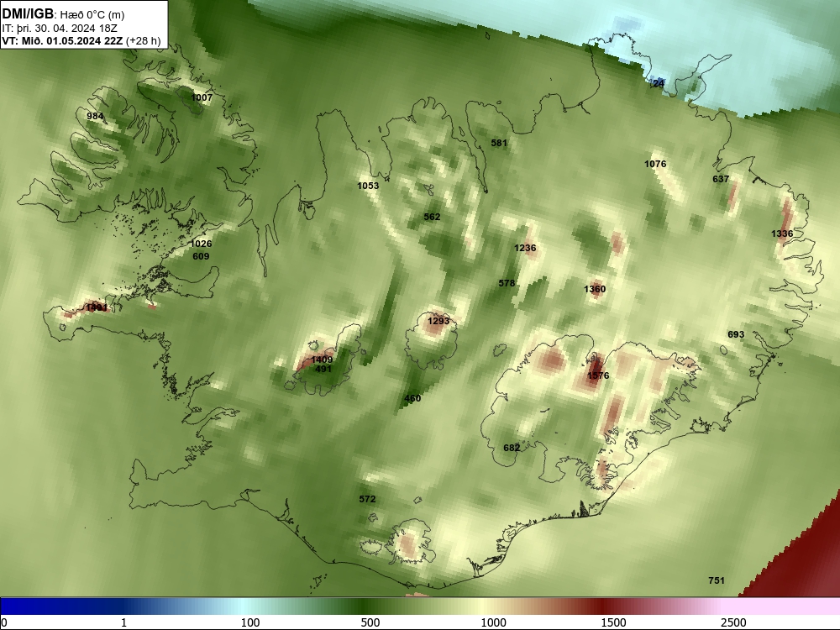Click the "DMI/IGB" title in the legend box
Screen dimensions: 840x630
28,14
